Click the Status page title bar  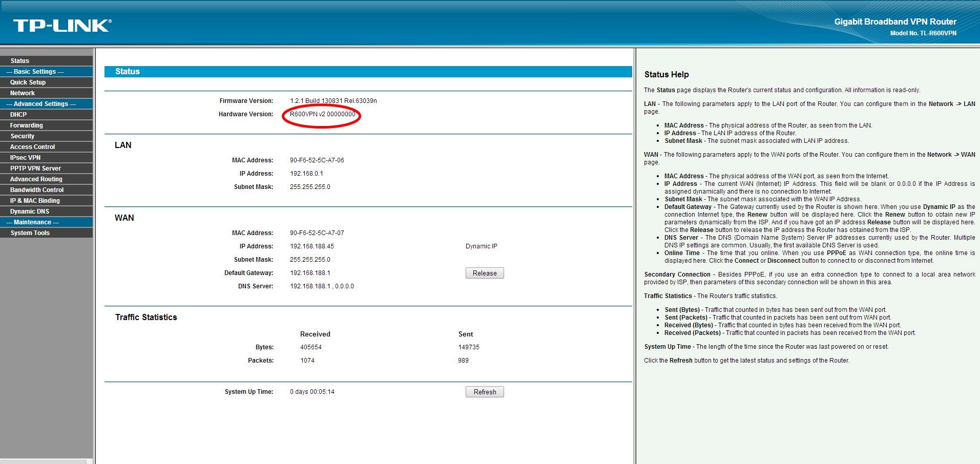pos(368,72)
